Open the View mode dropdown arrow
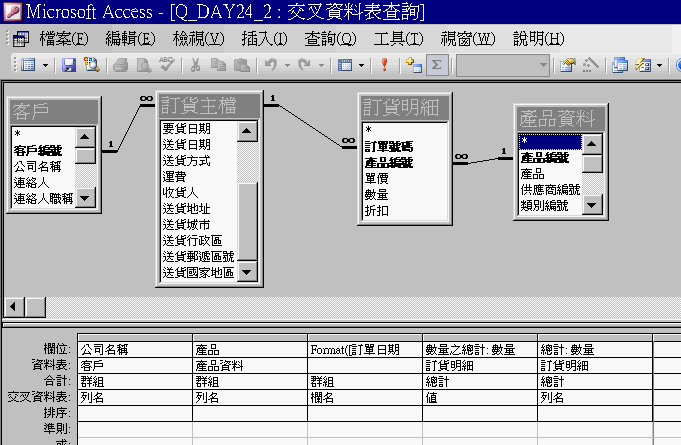Screen dimensions: 681x445 [45, 66]
